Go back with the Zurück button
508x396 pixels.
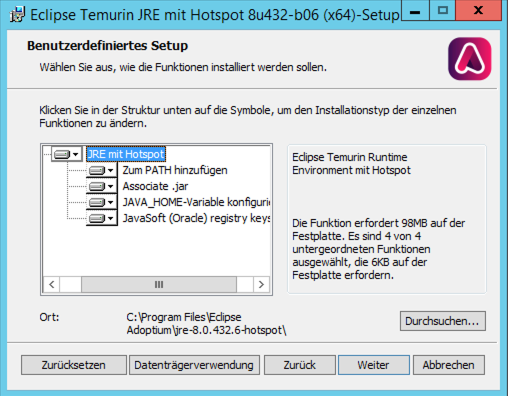(300, 365)
